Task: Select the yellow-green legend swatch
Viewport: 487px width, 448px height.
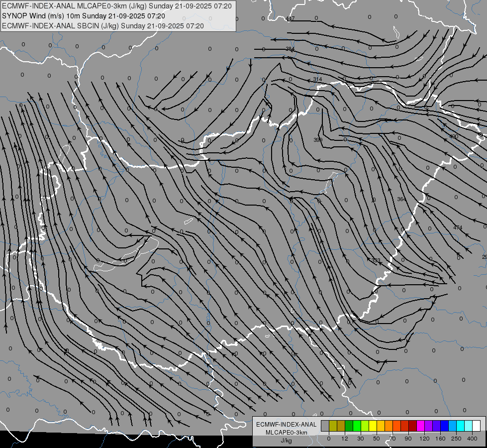Action: [x=365, y=426]
